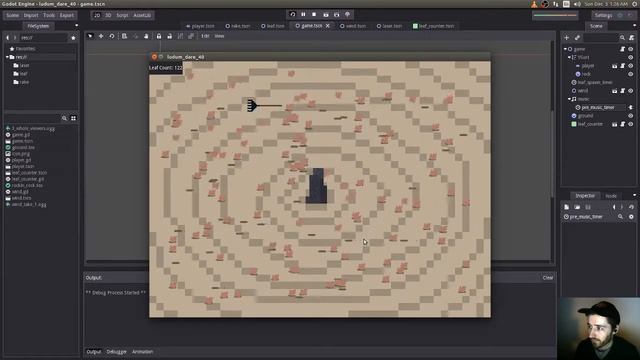Open the Scene menu
The width and height of the screenshot is (640, 360).
pyautogui.click(x=12, y=16)
